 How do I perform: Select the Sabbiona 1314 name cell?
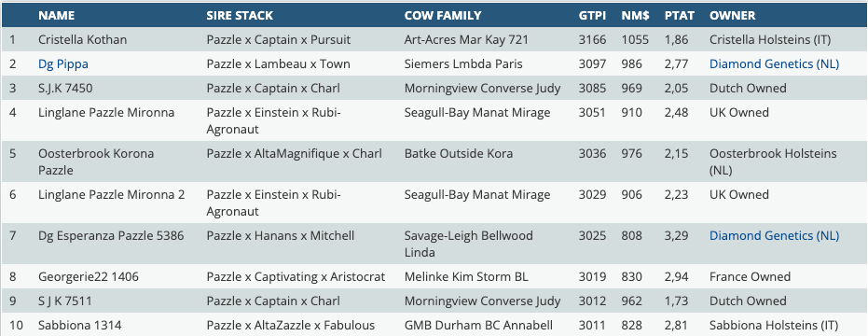point(80,326)
